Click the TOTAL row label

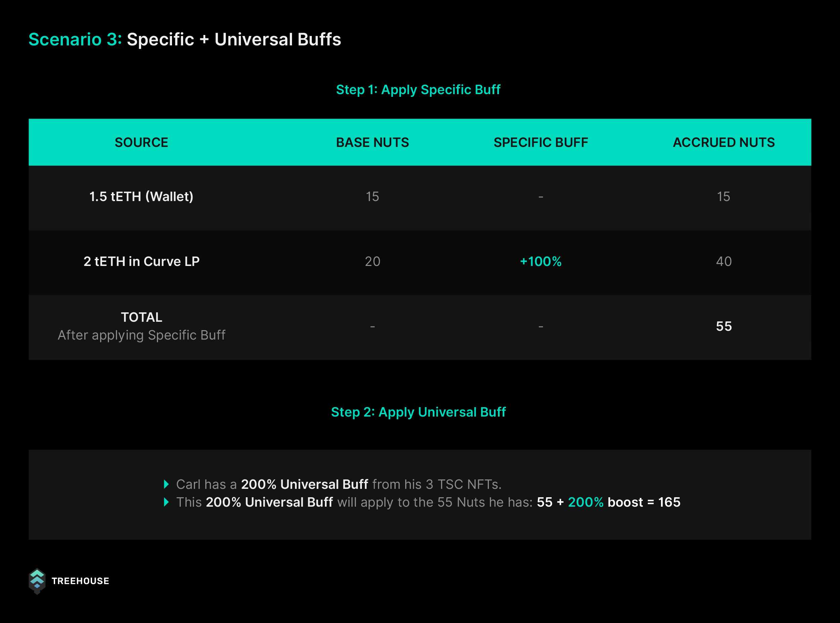click(x=141, y=317)
